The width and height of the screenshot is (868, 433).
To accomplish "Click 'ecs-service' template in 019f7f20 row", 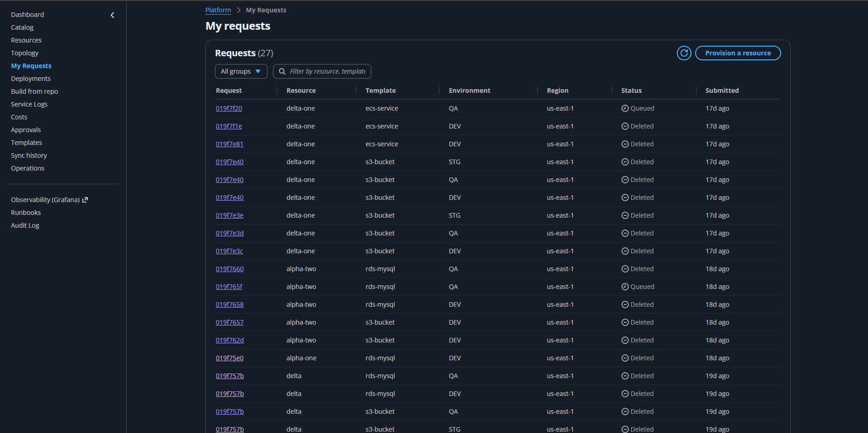I will point(381,108).
